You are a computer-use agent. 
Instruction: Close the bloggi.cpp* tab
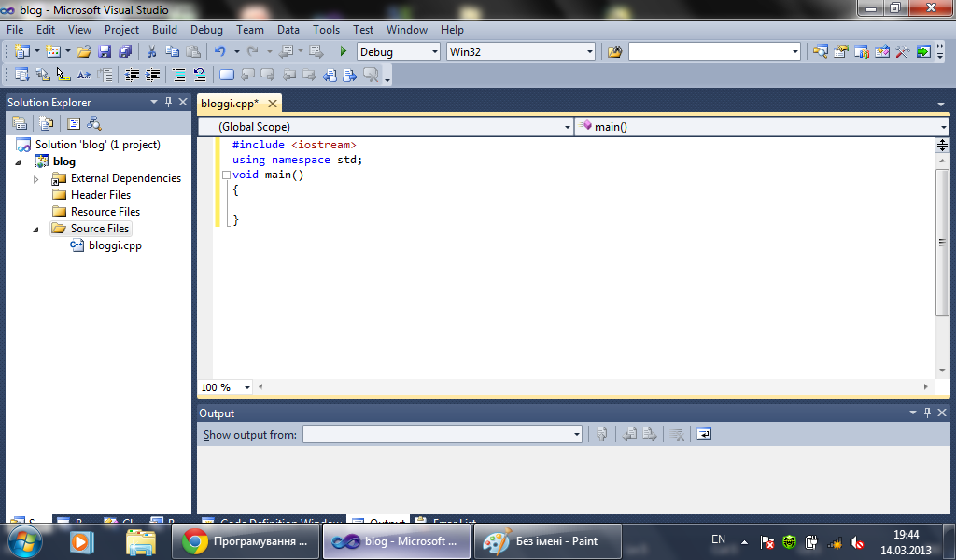273,104
